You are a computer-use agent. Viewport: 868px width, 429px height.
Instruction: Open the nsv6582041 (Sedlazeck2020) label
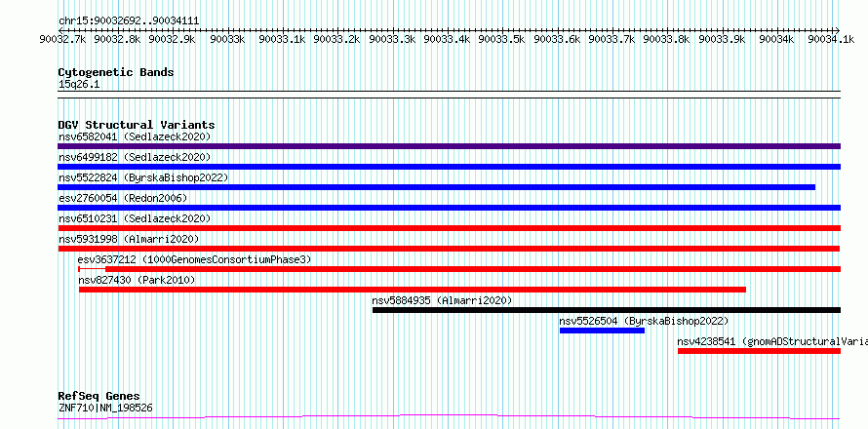pyautogui.click(x=135, y=136)
